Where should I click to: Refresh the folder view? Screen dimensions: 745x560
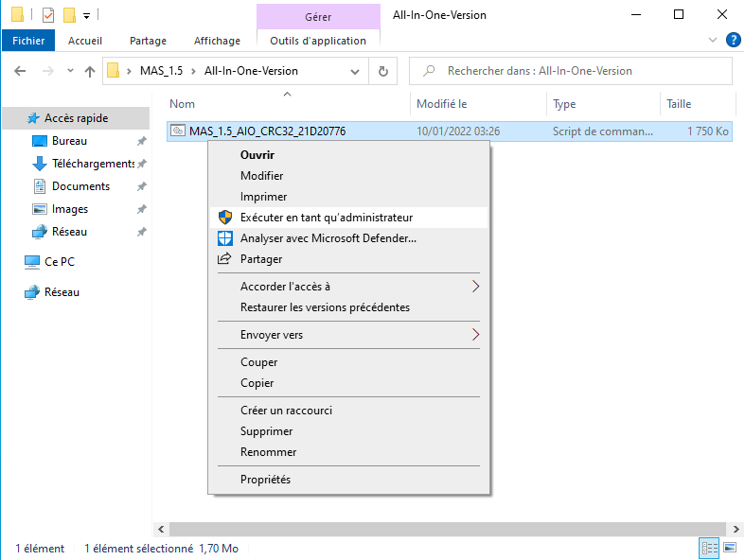pos(383,71)
